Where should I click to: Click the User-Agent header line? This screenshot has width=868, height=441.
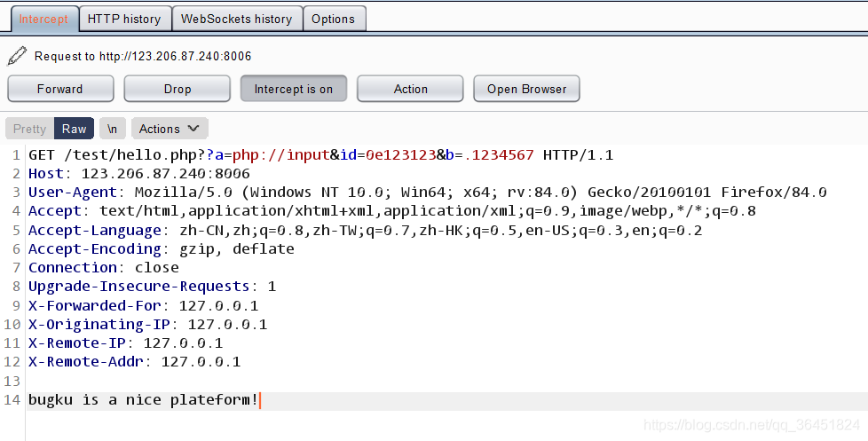point(428,193)
